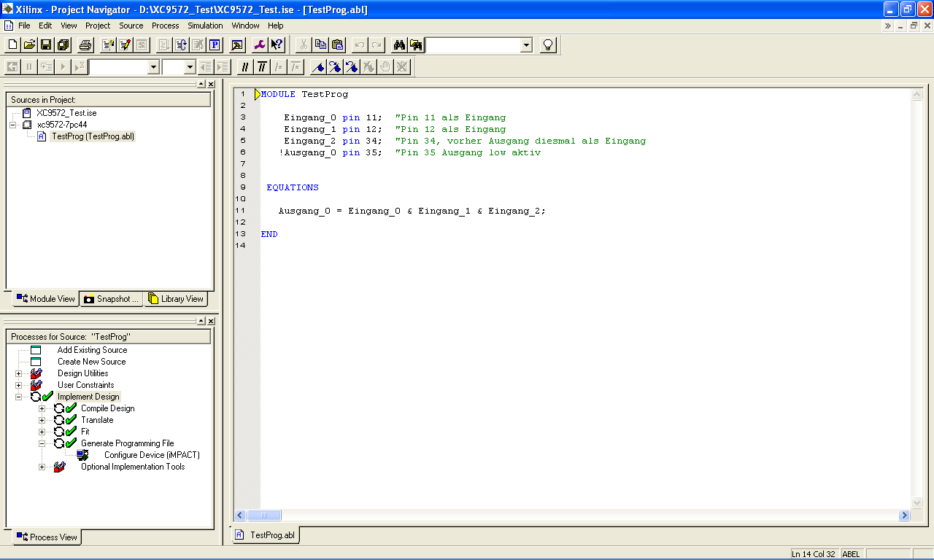Open the Simulation menu

click(205, 26)
